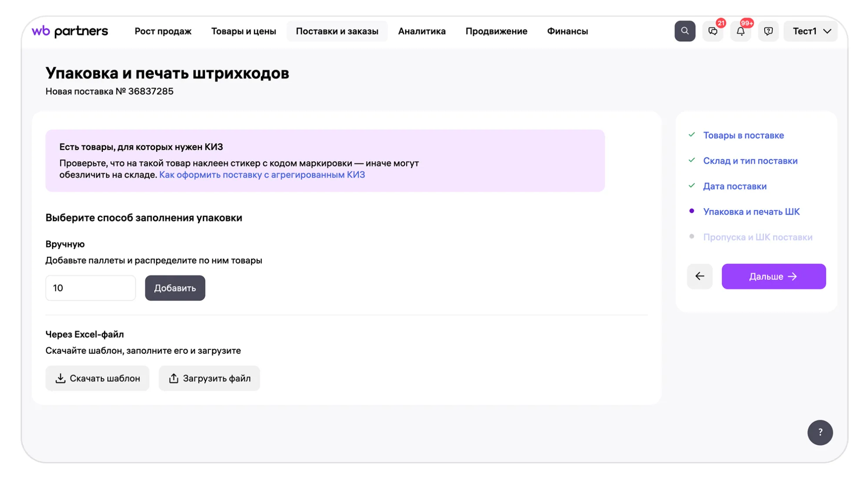Open link about агрегированным КИЗ поставку

coord(262,175)
